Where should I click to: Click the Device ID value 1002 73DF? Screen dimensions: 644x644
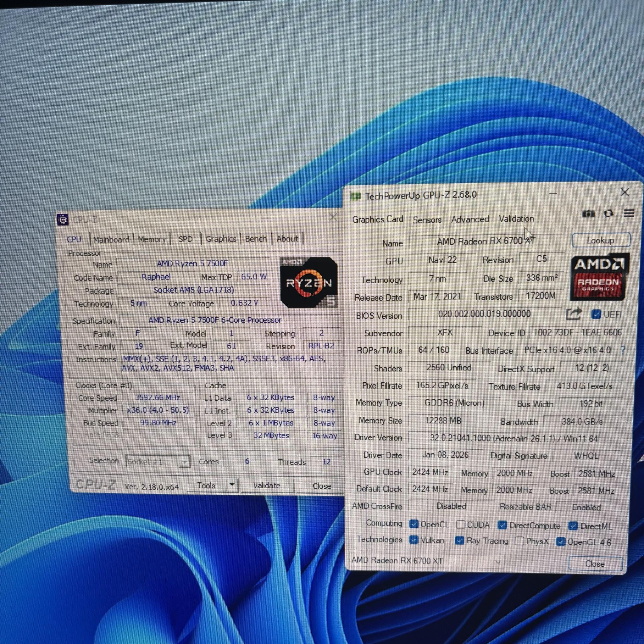578,332
